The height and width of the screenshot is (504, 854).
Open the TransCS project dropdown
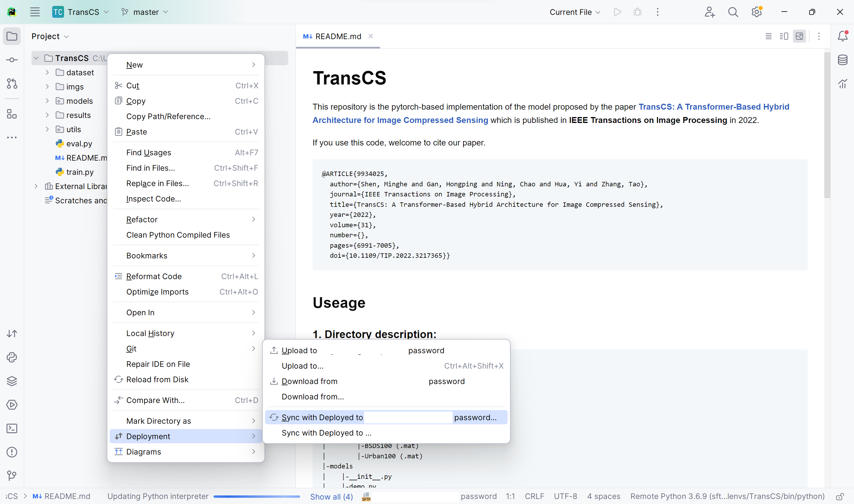tap(81, 12)
